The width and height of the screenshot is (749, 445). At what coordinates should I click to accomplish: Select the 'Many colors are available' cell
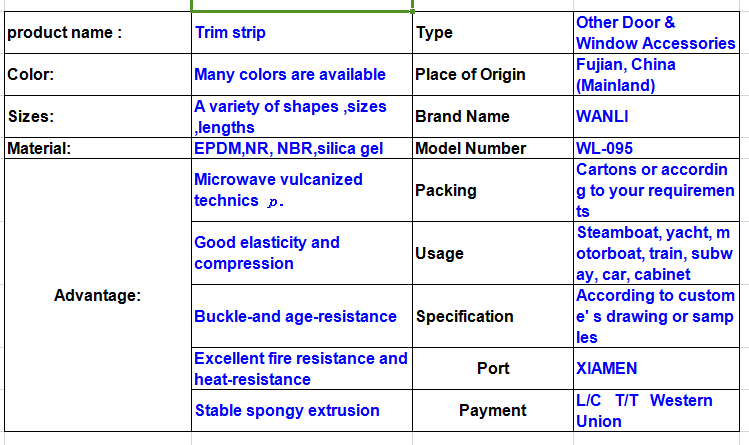[302, 74]
